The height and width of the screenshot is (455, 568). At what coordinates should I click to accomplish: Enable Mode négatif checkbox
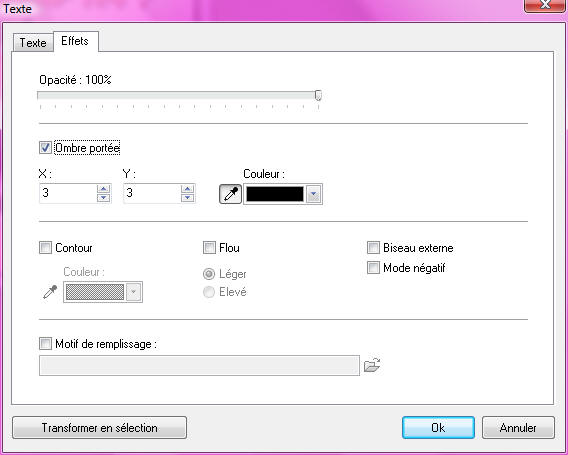373,268
